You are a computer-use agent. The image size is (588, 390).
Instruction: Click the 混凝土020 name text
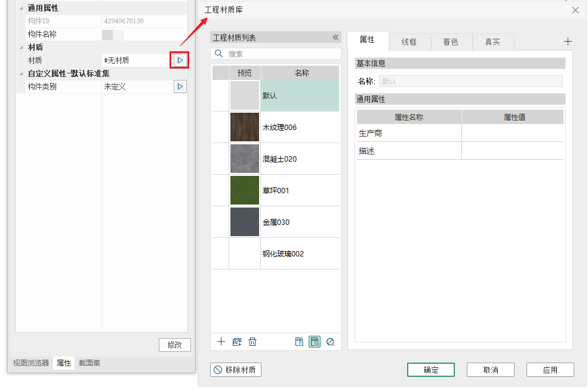(279, 159)
